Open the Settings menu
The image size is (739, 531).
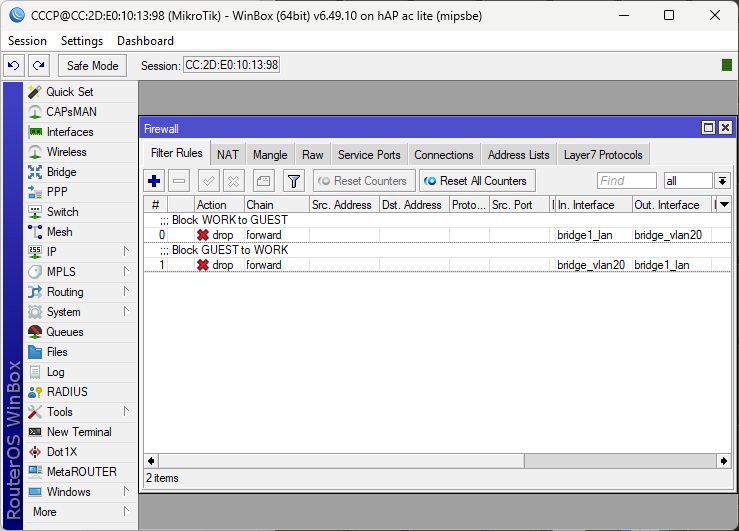pos(82,41)
